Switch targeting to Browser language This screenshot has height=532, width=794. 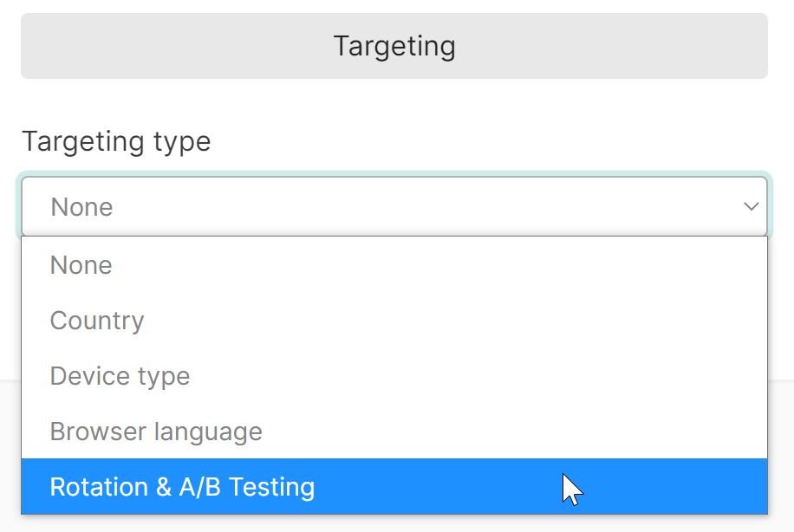click(x=394, y=431)
